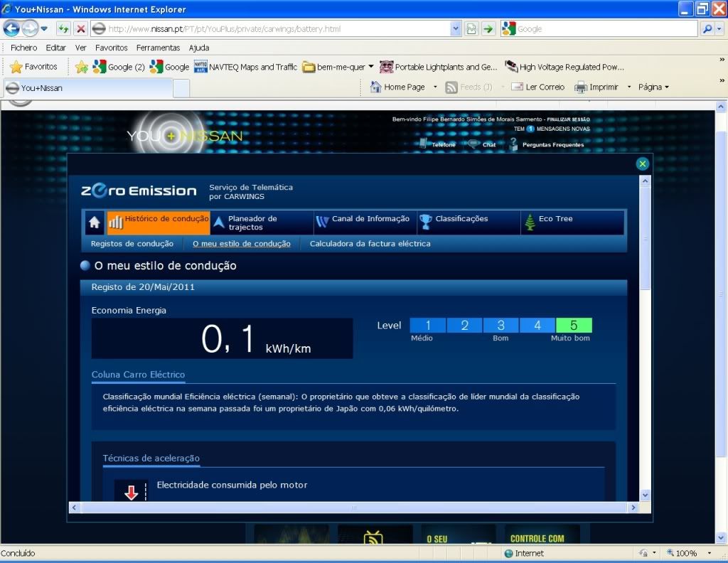
Task: Click Level 1 Médio indicator box
Action: [428, 326]
